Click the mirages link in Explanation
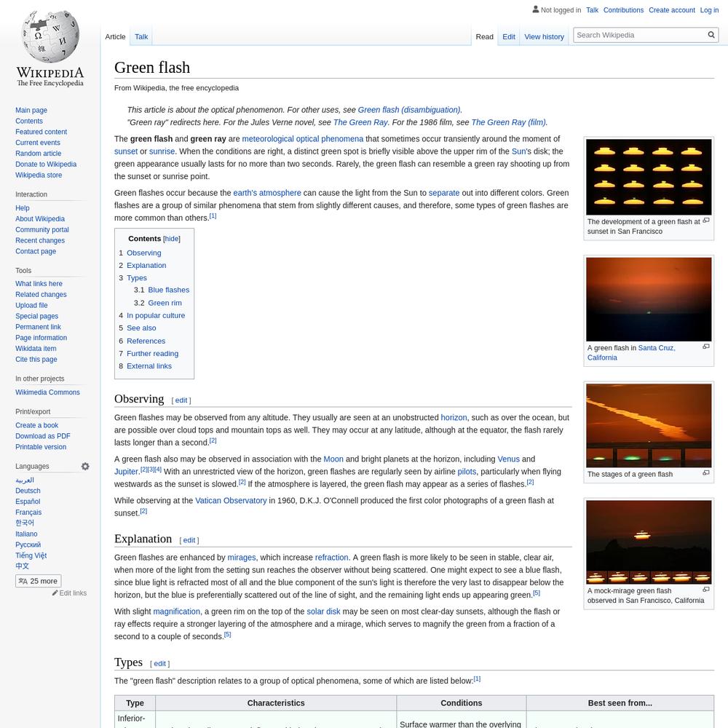Image resolution: width=728 pixels, height=728 pixels. click(242, 557)
